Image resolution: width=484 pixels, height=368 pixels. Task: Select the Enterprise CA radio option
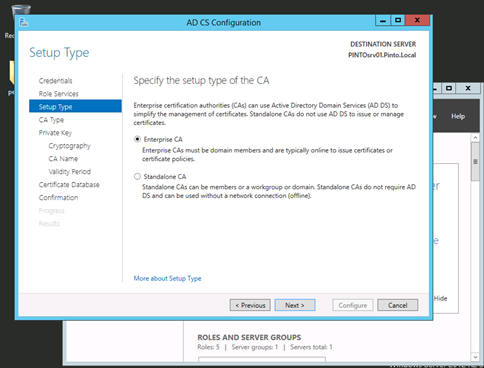[137, 139]
